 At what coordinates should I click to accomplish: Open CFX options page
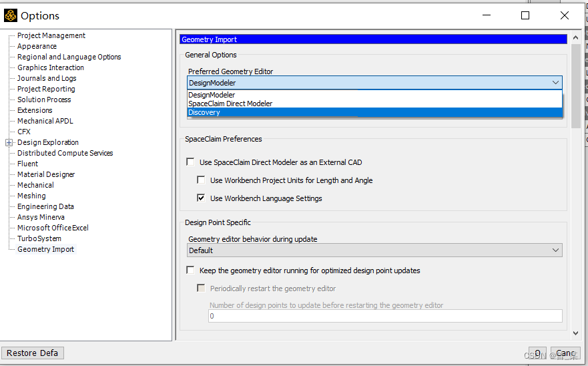click(23, 132)
